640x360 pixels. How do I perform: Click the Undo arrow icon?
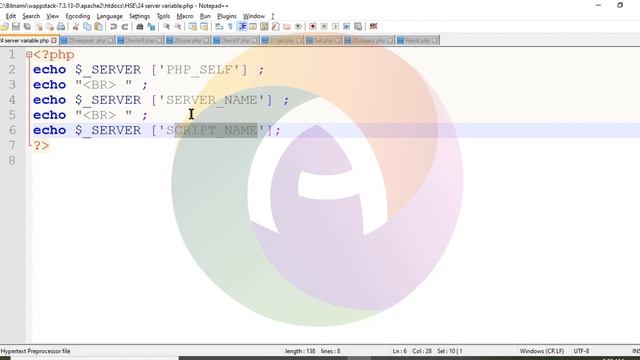[113, 27]
